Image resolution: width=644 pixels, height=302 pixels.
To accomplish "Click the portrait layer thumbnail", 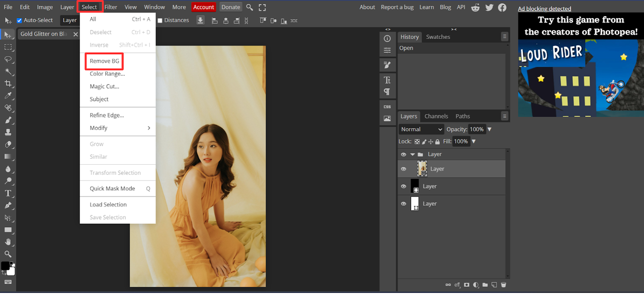I will 422,169.
